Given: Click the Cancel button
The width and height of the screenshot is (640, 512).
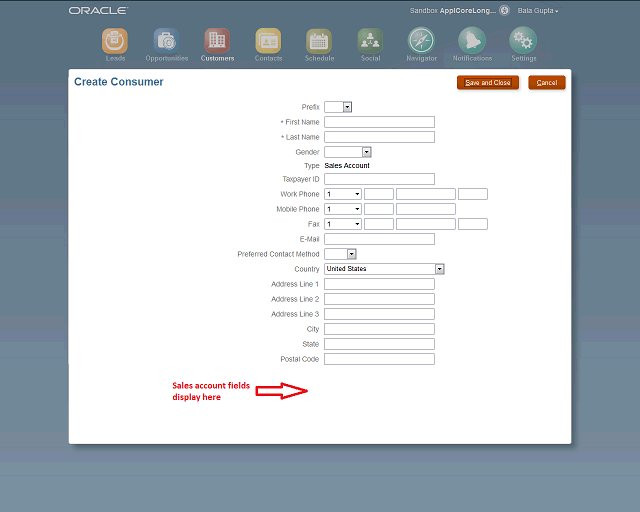Looking at the screenshot, I should pyautogui.click(x=547, y=82).
